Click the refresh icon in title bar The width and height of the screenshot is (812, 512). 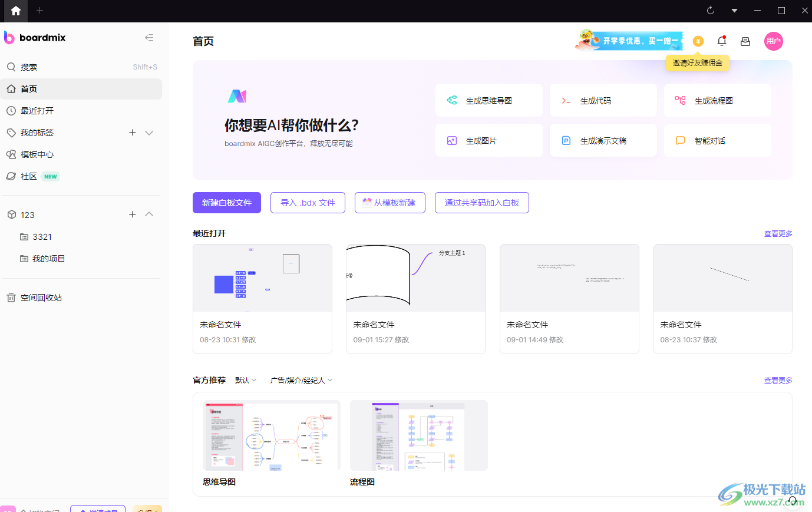click(711, 11)
